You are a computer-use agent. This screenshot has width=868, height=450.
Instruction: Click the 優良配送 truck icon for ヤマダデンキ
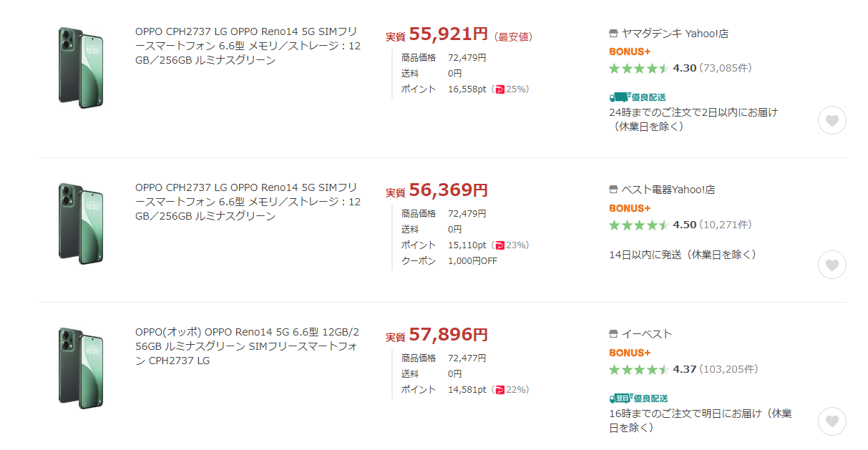[619, 97]
